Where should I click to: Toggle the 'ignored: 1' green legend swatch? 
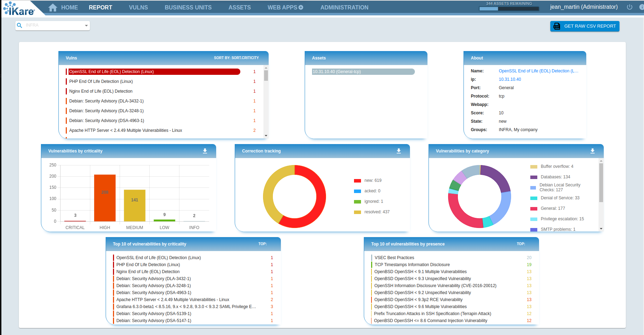pos(357,202)
